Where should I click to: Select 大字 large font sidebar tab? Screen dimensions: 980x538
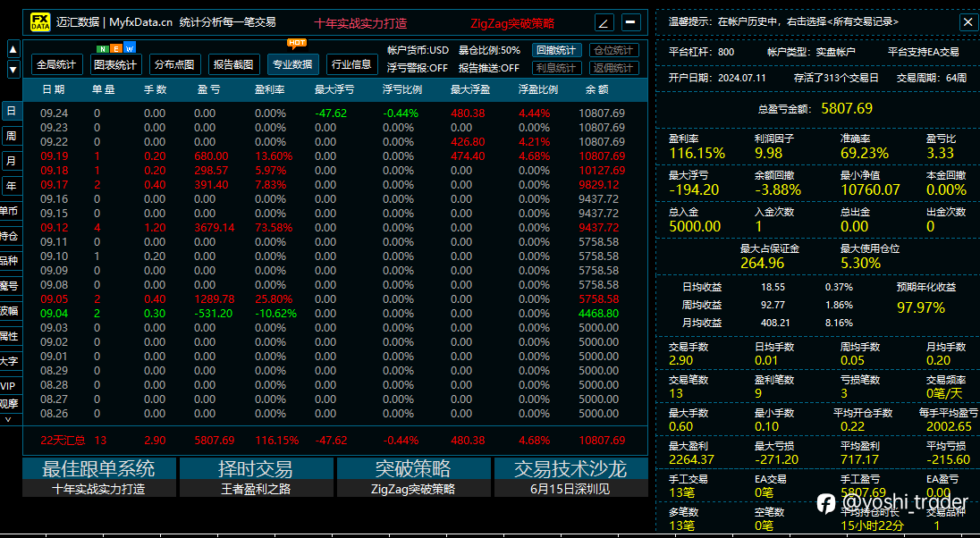pos(9,361)
